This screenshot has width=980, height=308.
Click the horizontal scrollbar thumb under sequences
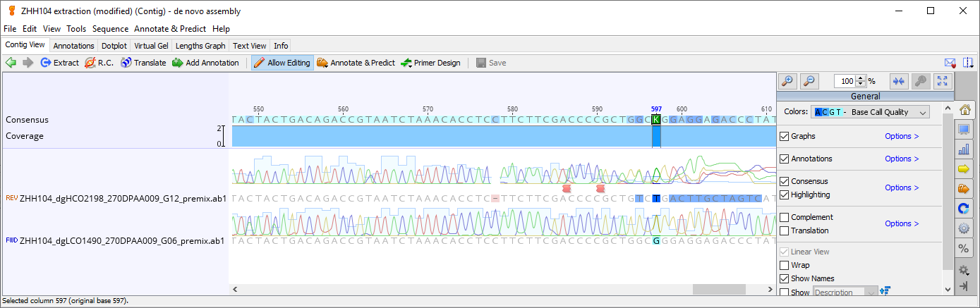tap(719, 289)
